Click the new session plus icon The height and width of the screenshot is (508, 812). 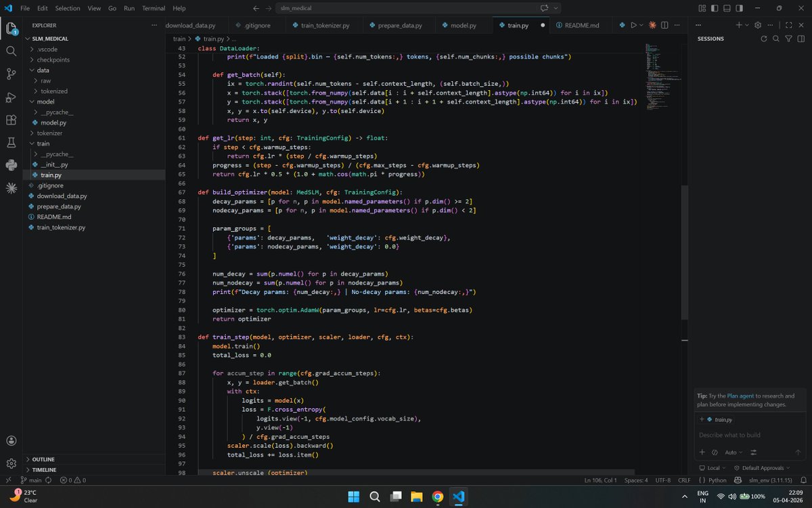738,25
